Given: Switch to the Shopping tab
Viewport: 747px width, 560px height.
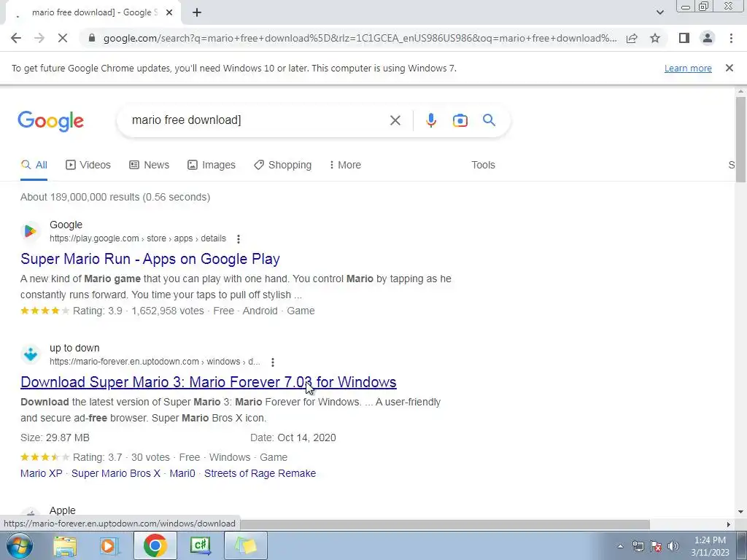Looking at the screenshot, I should pos(283,165).
